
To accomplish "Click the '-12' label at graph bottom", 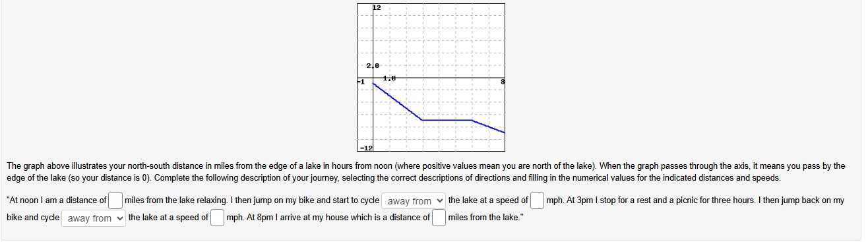I will pos(365,146).
